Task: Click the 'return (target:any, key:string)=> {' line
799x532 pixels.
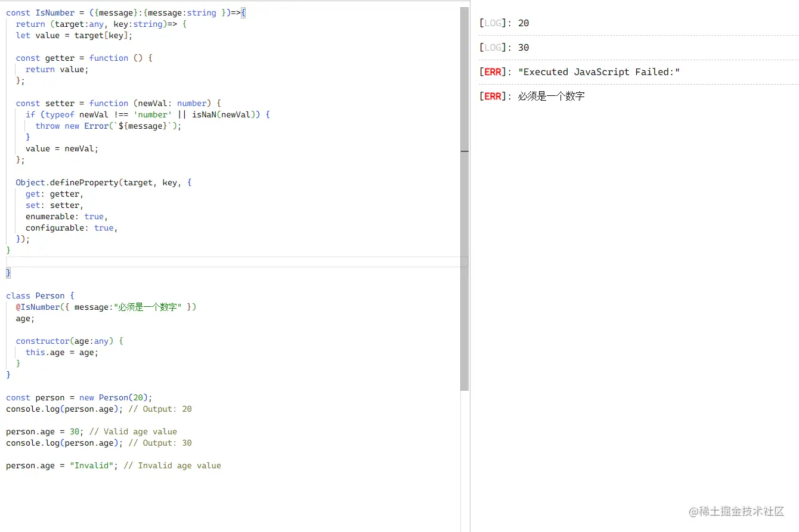Action: (101, 24)
